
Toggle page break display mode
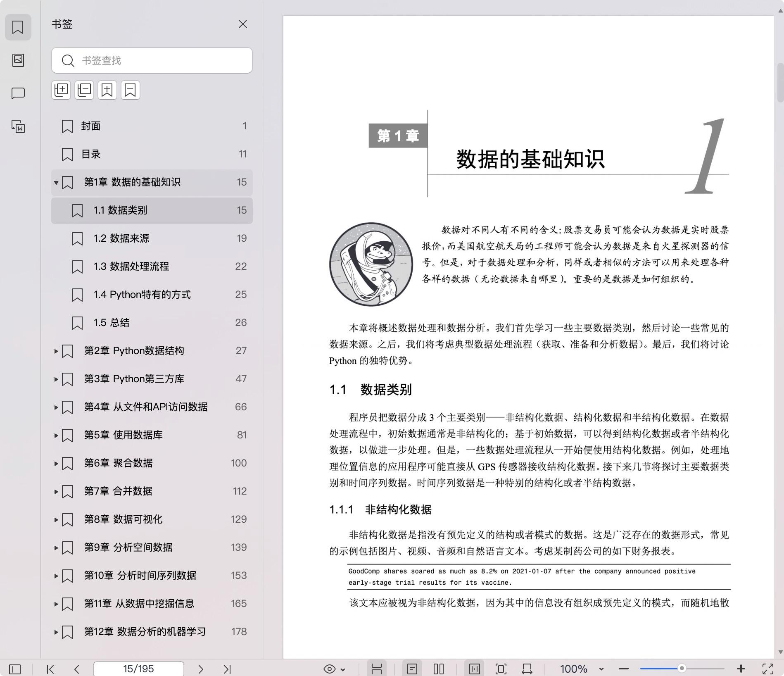(x=377, y=669)
